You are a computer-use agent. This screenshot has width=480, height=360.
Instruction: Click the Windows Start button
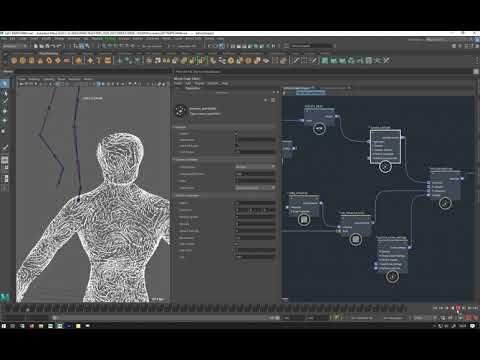(4, 326)
